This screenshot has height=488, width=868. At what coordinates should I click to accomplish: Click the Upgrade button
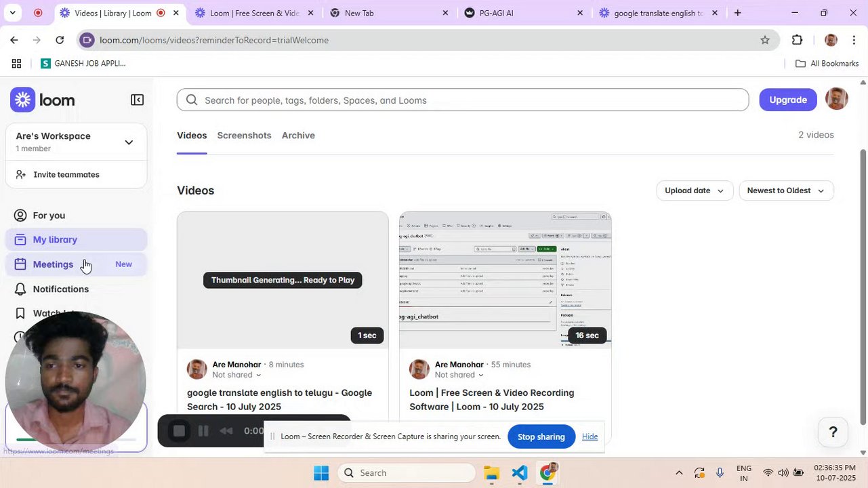(x=788, y=100)
